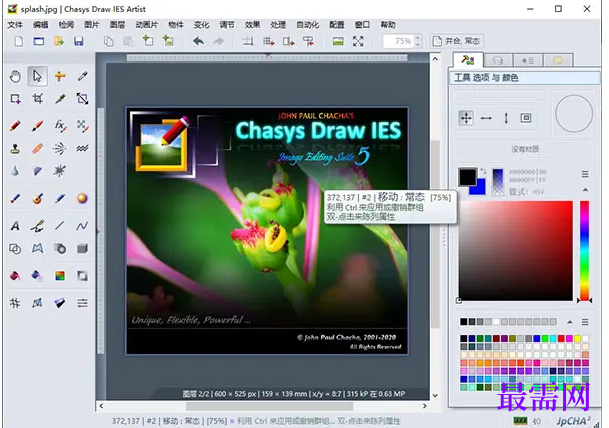This screenshot has width=609, height=428.
Task: Click the blue transparency gradient preview
Action: pos(498,181)
